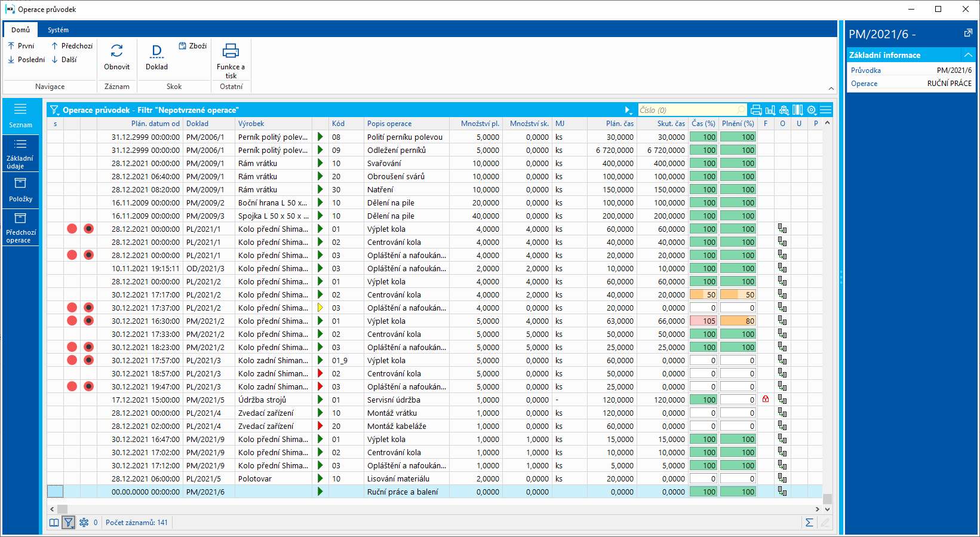This screenshot has height=537, width=980.
Task: Toggle the selection cell of PM/2021/6 row
Action: pos(55,492)
